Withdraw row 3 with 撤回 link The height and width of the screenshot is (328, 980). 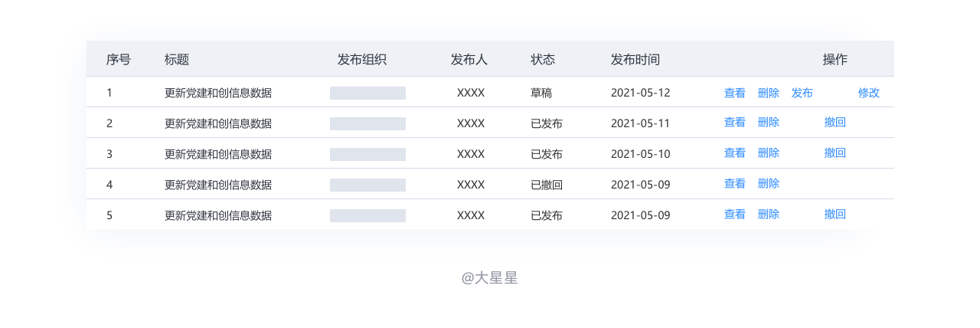tap(835, 153)
